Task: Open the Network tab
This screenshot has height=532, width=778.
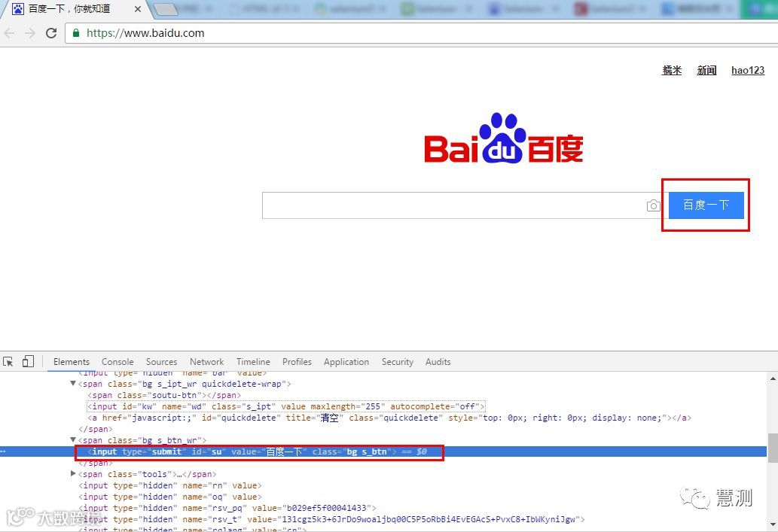Action: click(207, 362)
